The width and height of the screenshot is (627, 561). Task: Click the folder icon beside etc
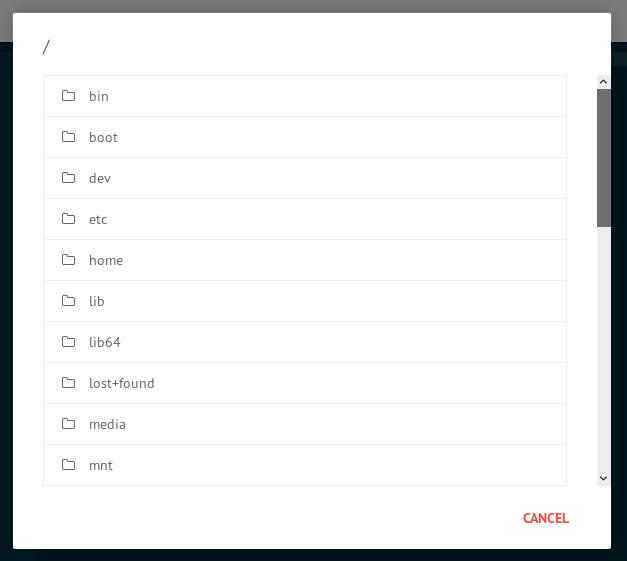69,219
